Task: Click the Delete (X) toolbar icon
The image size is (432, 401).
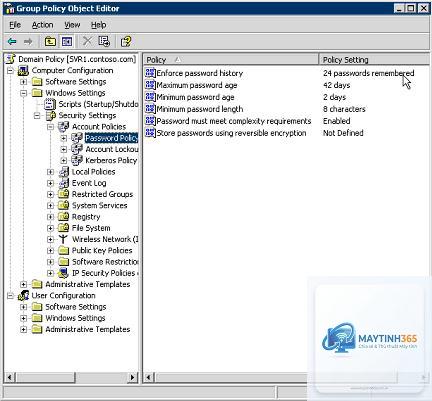Action: coord(87,41)
